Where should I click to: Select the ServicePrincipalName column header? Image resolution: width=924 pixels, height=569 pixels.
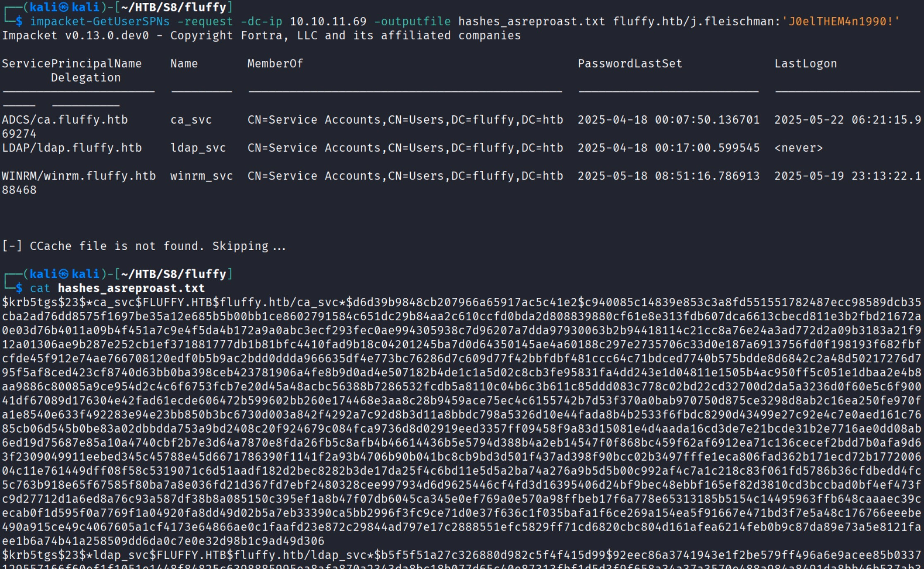[71, 63]
